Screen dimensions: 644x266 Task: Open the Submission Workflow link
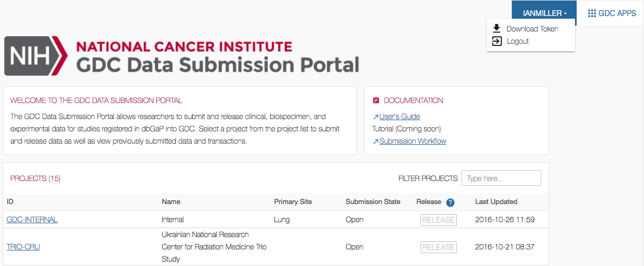tap(412, 141)
